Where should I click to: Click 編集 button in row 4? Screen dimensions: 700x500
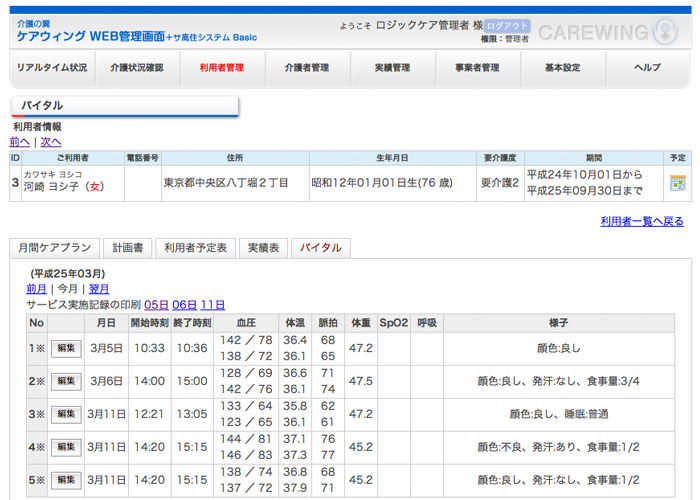click(66, 447)
